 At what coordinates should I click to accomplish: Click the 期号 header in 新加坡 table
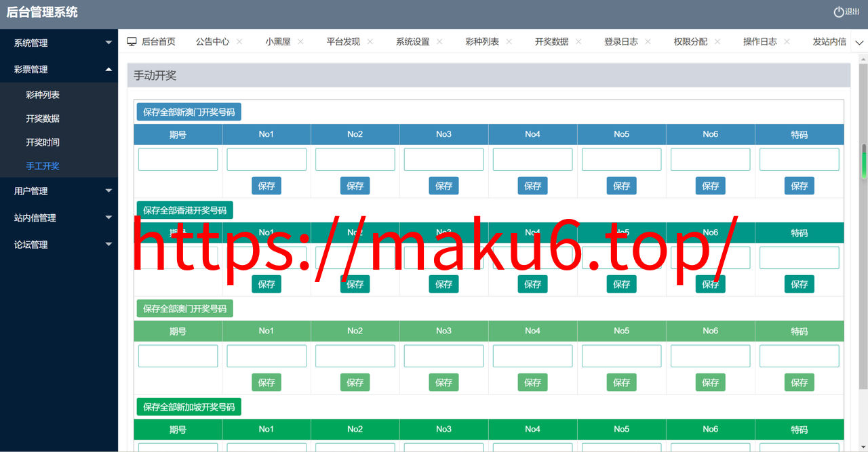click(x=178, y=429)
